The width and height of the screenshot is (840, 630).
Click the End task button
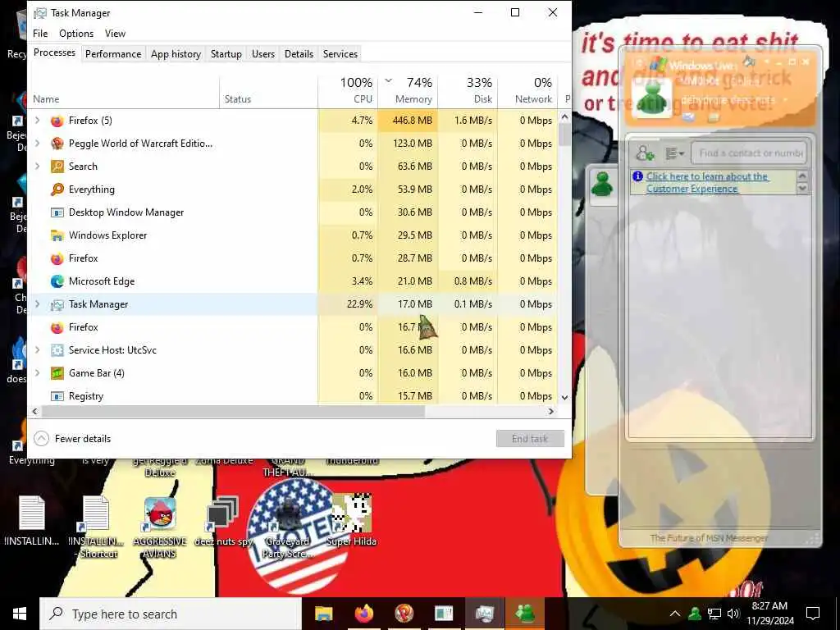click(530, 439)
